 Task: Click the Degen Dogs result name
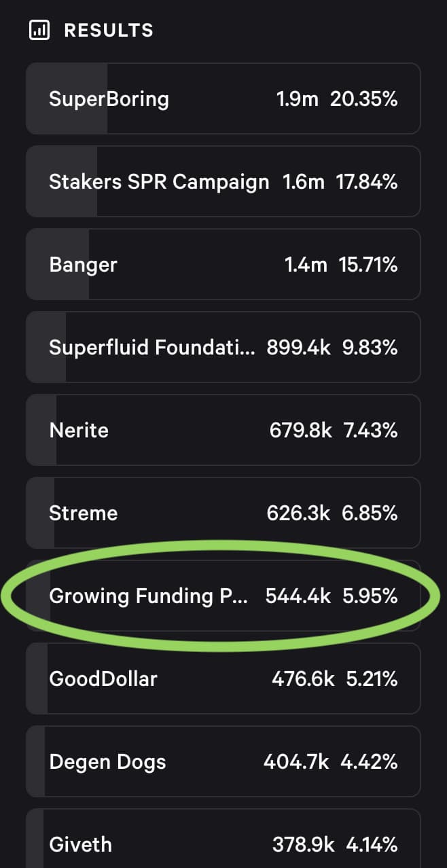(x=107, y=762)
